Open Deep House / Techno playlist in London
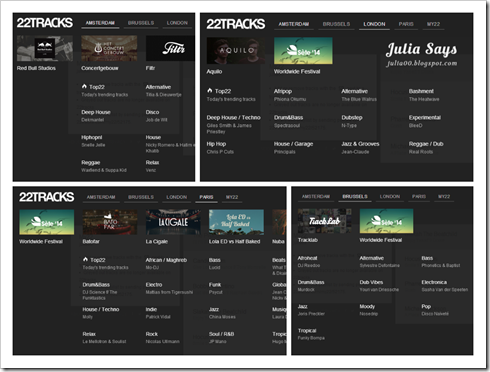The height and width of the screenshot is (372, 490). [234, 124]
